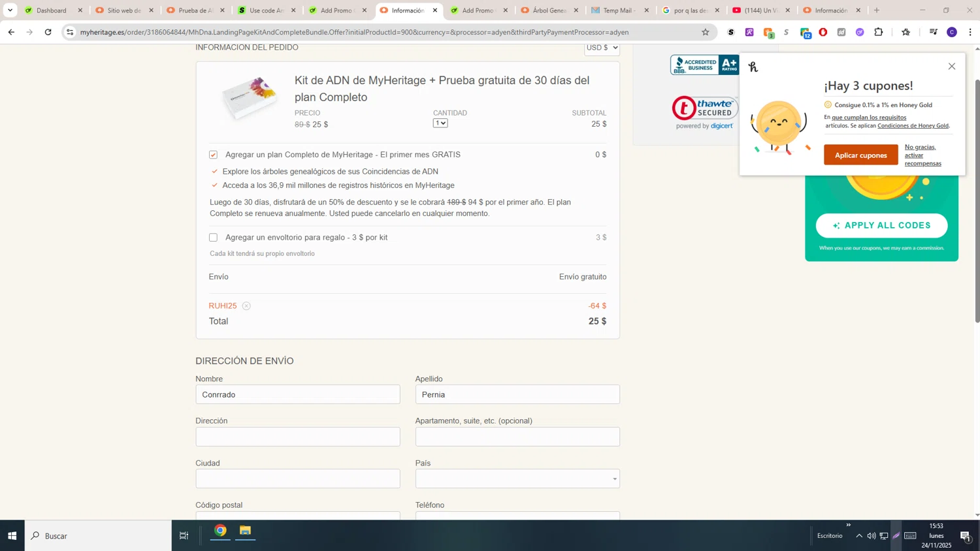
Task: Click the BBB Accredited Business badge
Action: (704, 65)
